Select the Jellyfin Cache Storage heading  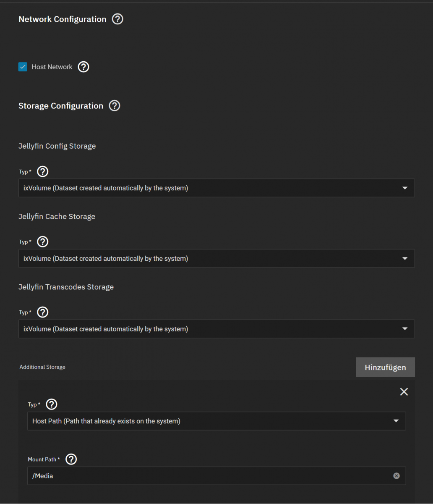[57, 217]
